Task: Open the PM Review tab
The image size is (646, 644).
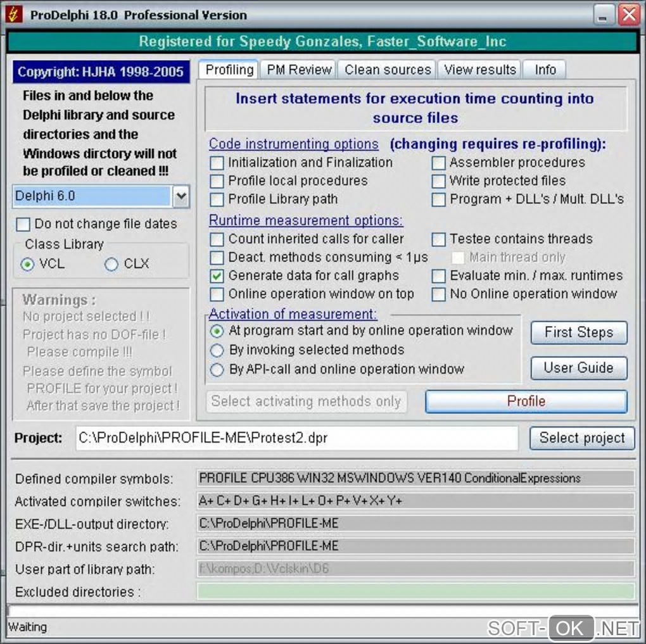Action: point(299,70)
